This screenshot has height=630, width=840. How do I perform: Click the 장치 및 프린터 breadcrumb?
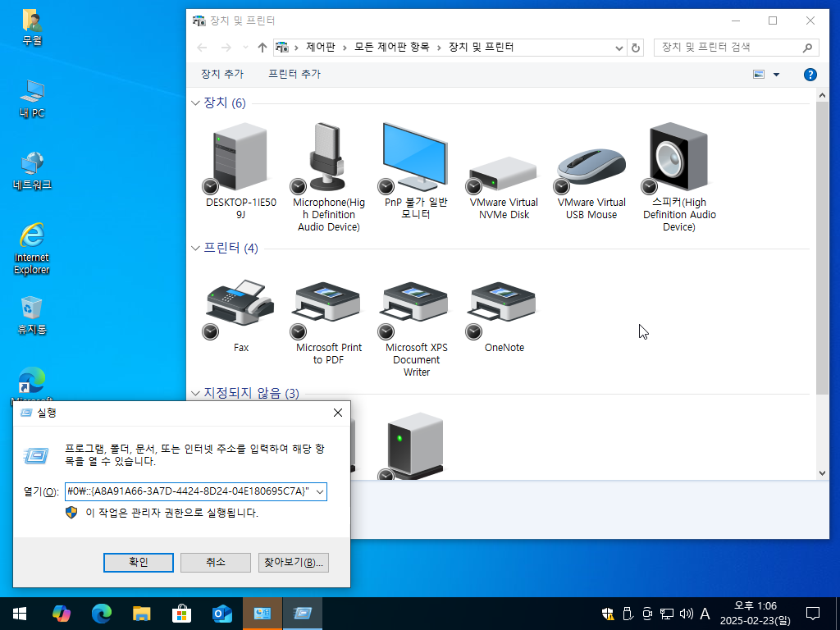481,47
